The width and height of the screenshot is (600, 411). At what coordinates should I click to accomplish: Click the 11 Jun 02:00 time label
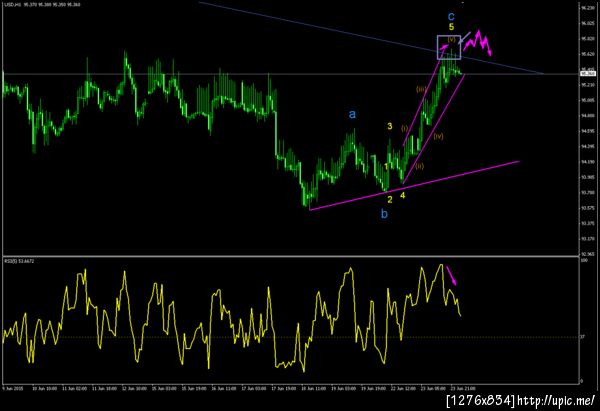75,388
